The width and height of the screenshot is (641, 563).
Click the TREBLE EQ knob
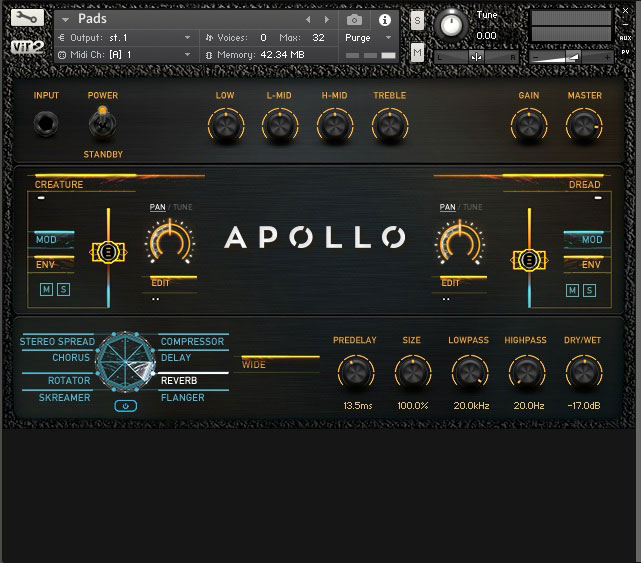[390, 126]
